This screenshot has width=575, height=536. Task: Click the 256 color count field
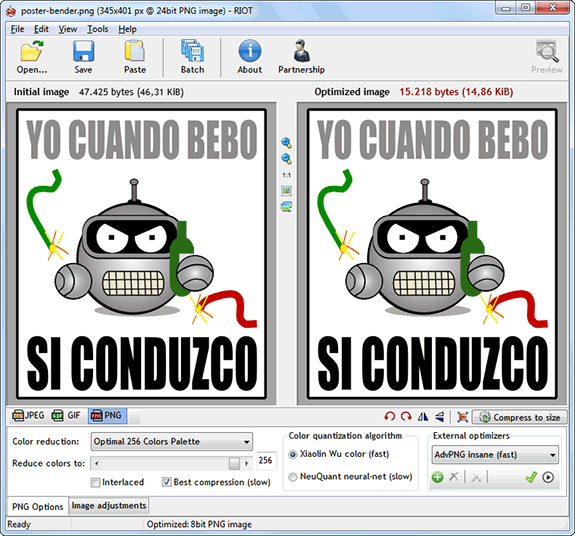(x=266, y=460)
